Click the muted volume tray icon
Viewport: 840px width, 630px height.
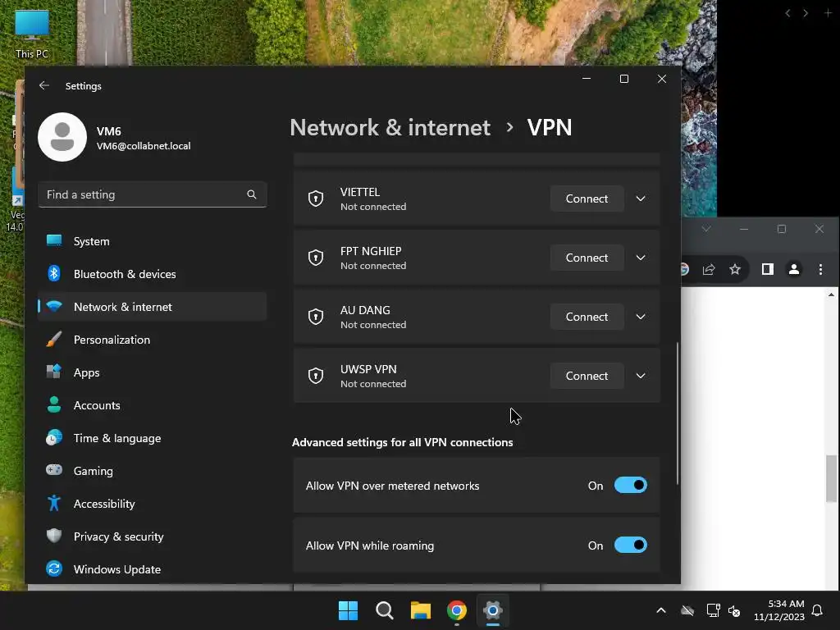734,610
